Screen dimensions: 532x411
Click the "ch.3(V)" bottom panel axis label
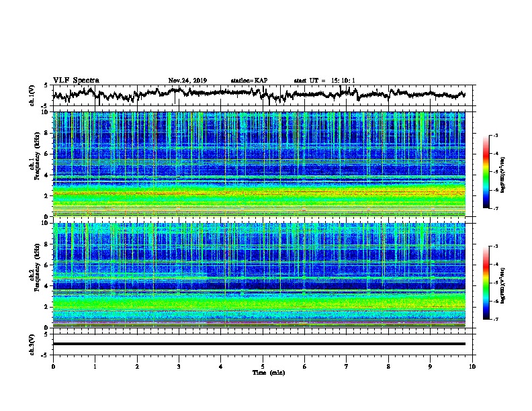pyautogui.click(x=32, y=345)
